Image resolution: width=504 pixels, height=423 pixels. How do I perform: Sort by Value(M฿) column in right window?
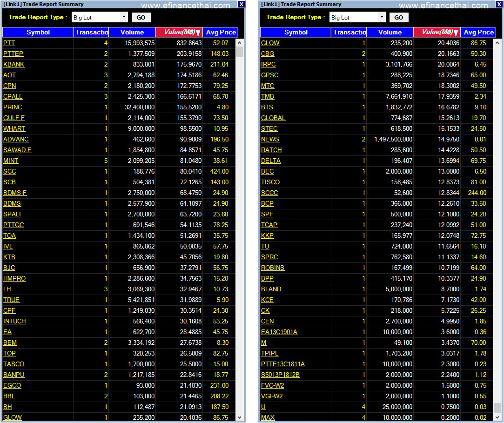click(437, 32)
